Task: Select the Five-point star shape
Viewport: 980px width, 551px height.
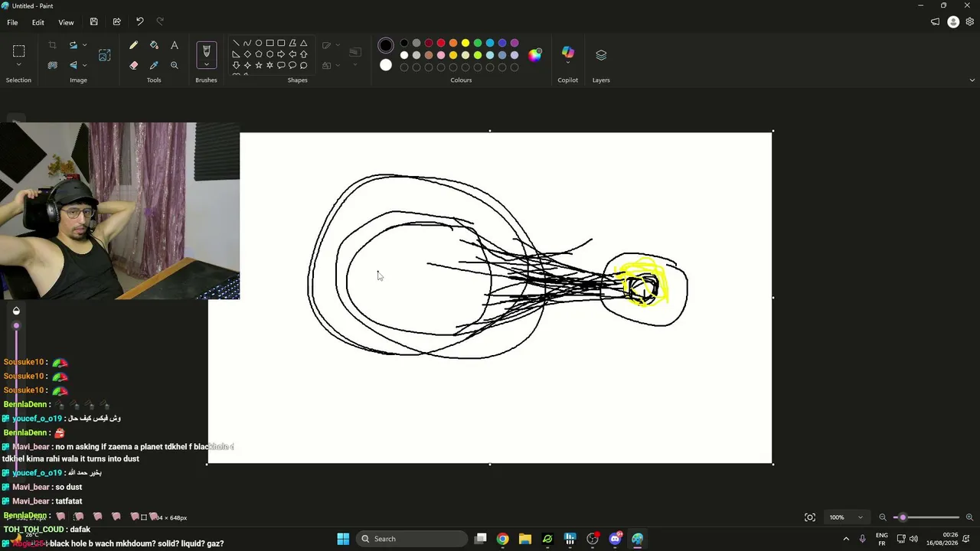Action: [x=259, y=66]
